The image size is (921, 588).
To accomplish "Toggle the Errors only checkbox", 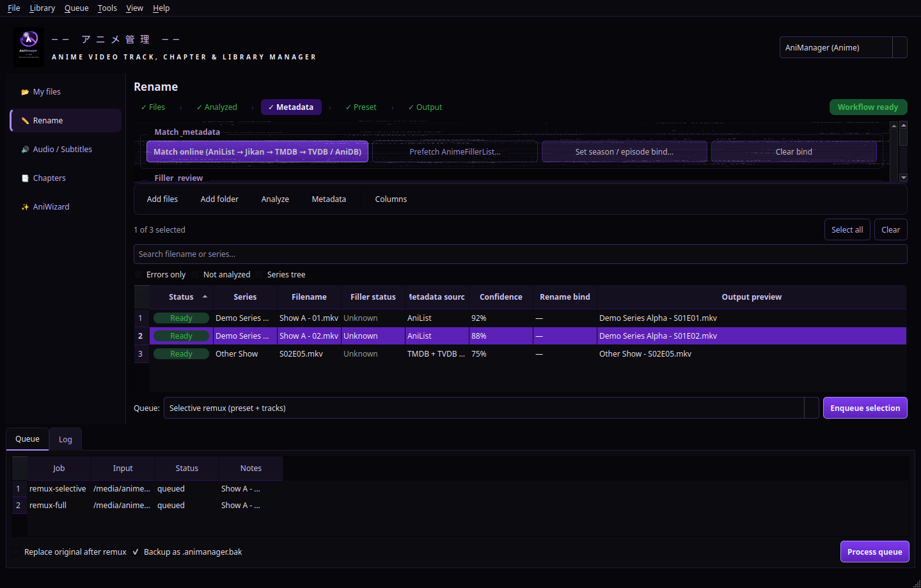I will (x=138, y=275).
